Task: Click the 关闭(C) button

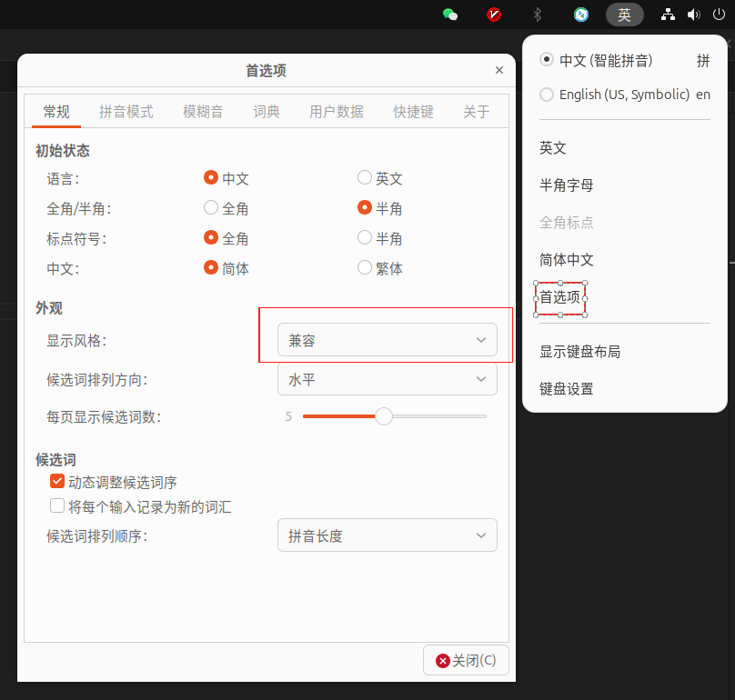Action: 466,661
